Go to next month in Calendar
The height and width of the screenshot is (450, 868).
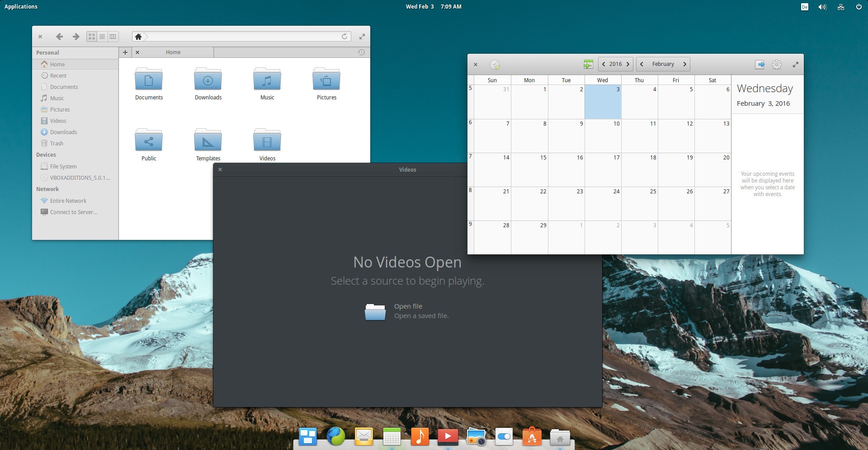coord(685,64)
